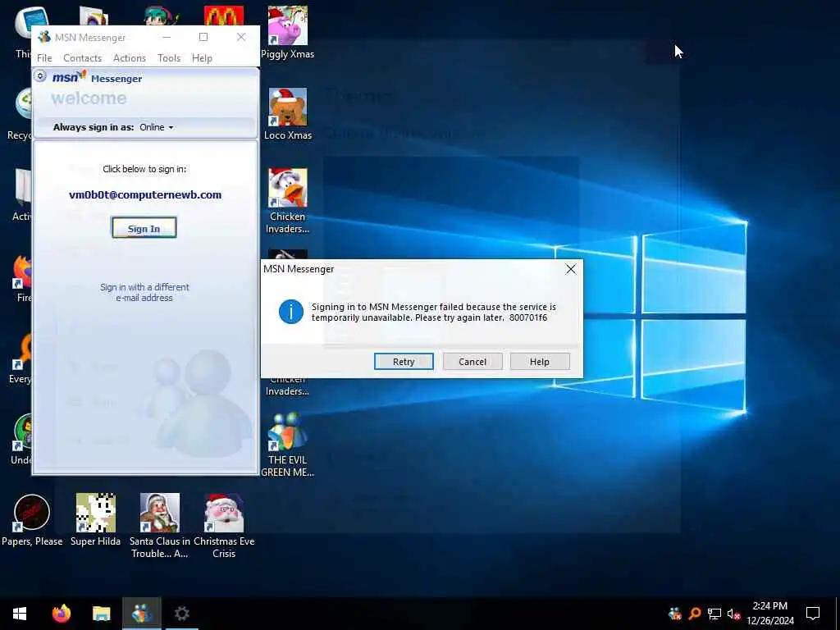Launch the Loco Xmas desktop icon
Screen dimensions: 840x630
click(288, 114)
